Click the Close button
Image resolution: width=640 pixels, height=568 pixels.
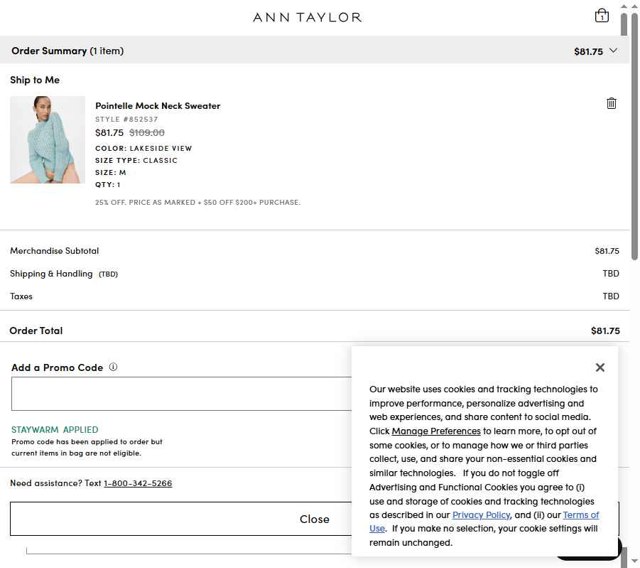click(314, 519)
